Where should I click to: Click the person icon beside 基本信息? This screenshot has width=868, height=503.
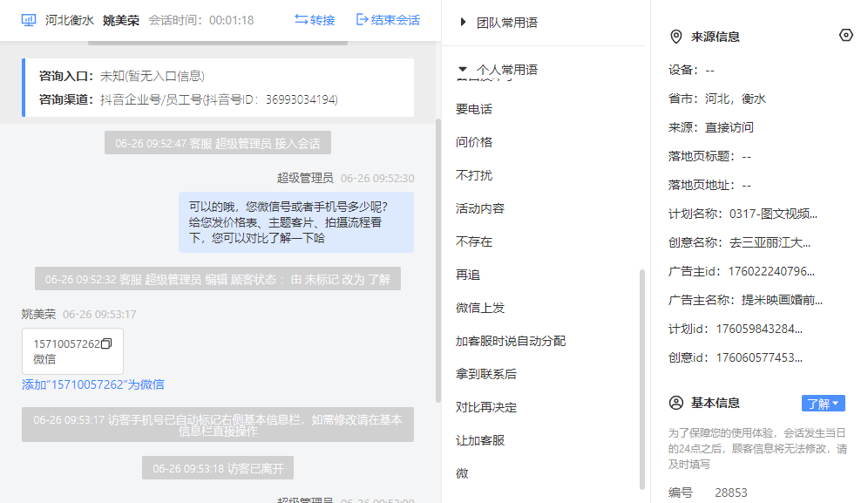(x=676, y=403)
